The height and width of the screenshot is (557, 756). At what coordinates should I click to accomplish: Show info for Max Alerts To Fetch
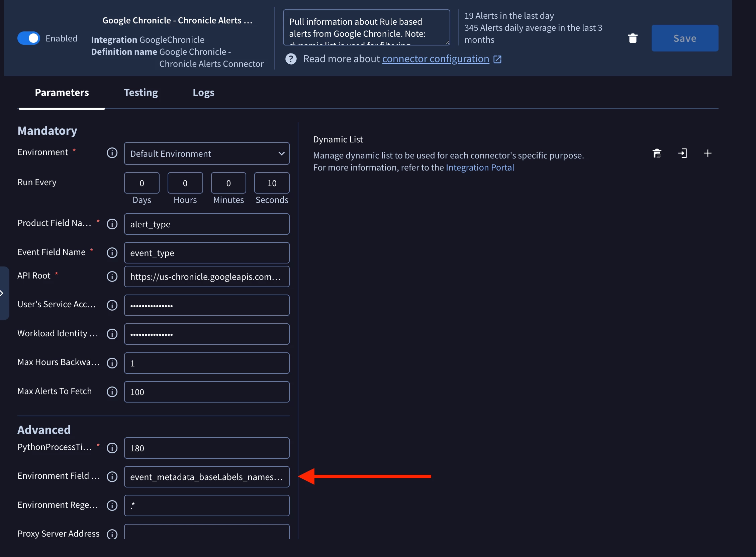(112, 392)
